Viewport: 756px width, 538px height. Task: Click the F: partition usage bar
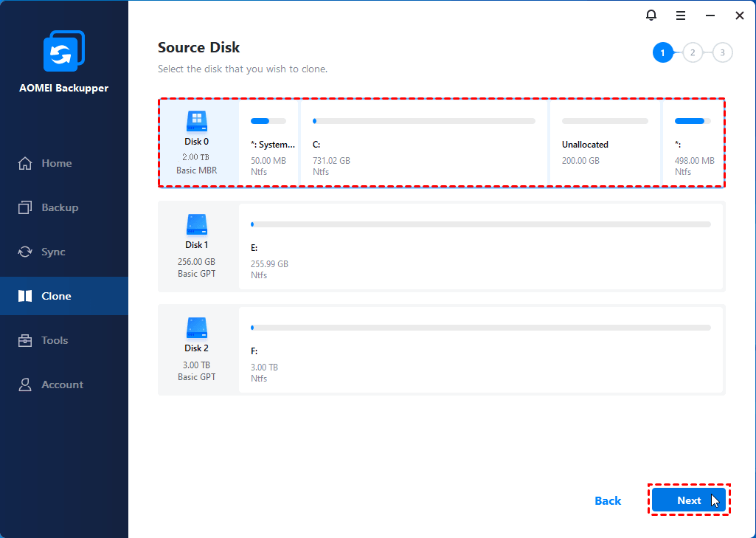click(x=481, y=328)
